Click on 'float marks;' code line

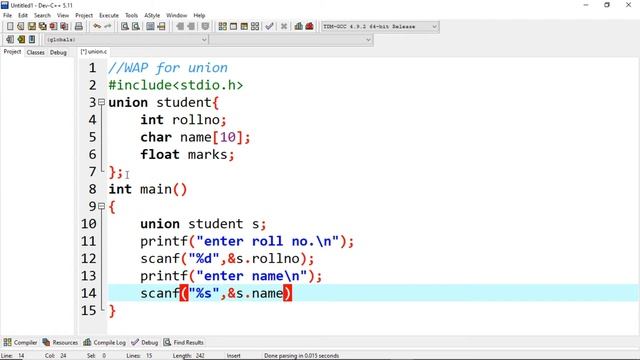(x=187, y=155)
